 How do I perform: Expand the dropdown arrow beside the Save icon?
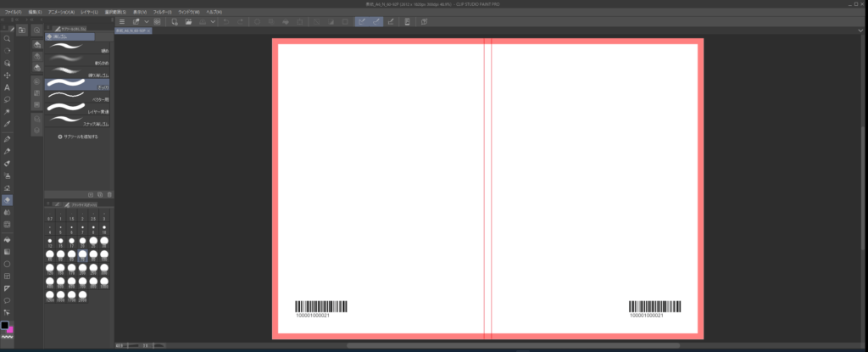coord(213,21)
